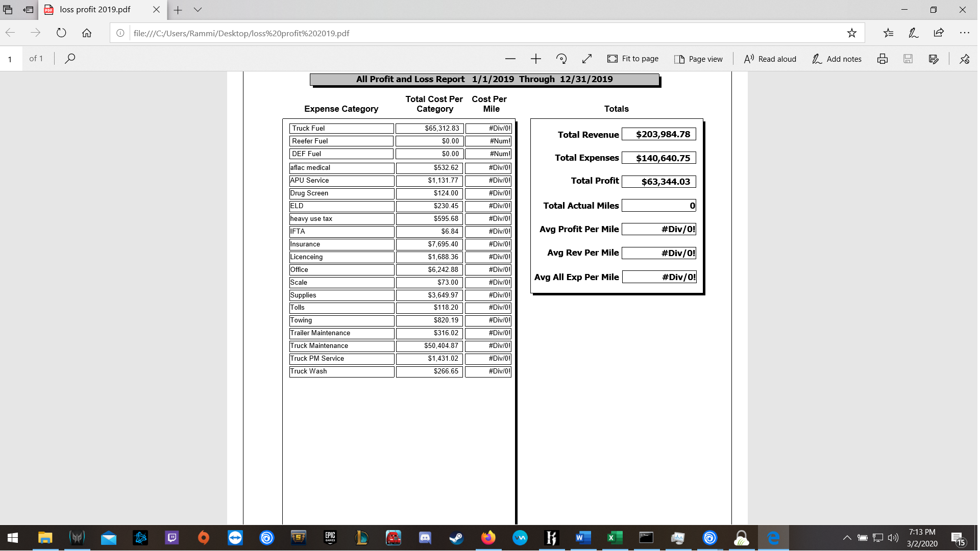Click the Avg Profit Per Mile label
This screenshot has height=551, width=980.
(579, 229)
